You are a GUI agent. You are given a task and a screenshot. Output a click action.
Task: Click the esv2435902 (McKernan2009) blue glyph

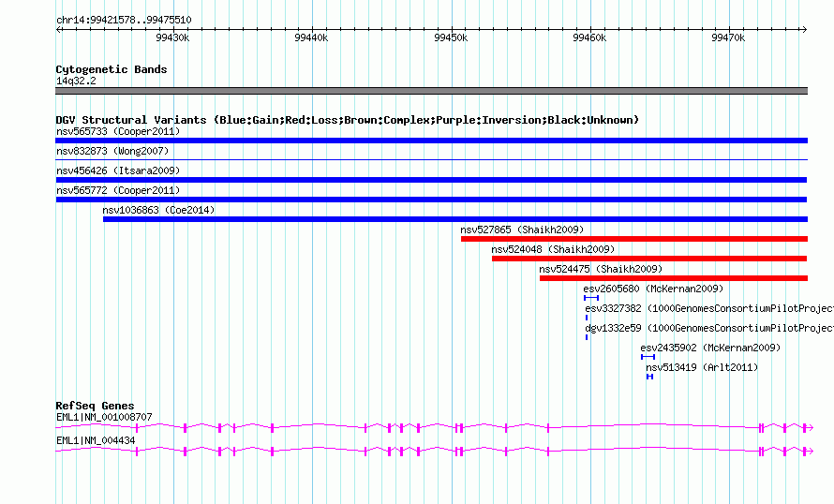[x=648, y=357]
